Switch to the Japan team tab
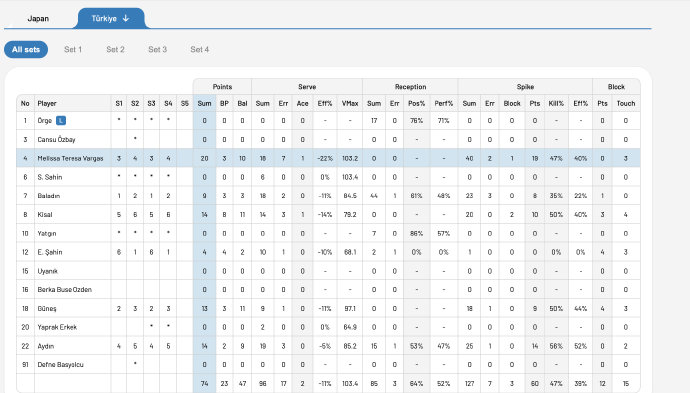 (38, 18)
